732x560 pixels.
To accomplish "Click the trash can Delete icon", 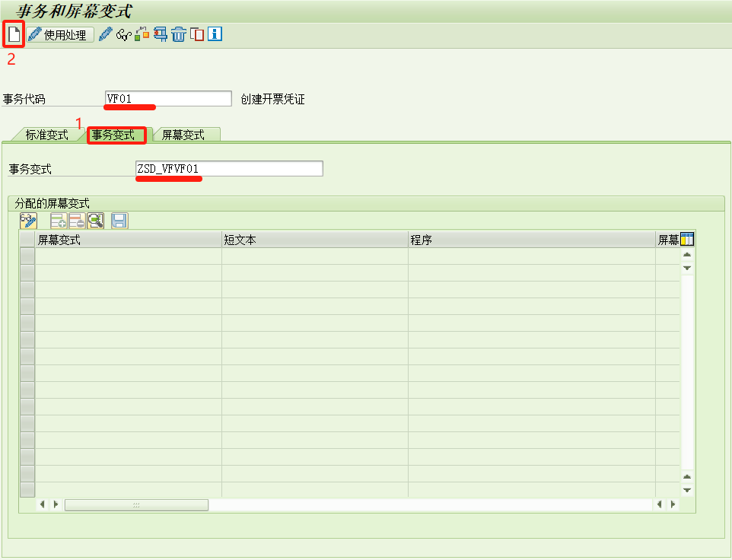I will pos(178,34).
